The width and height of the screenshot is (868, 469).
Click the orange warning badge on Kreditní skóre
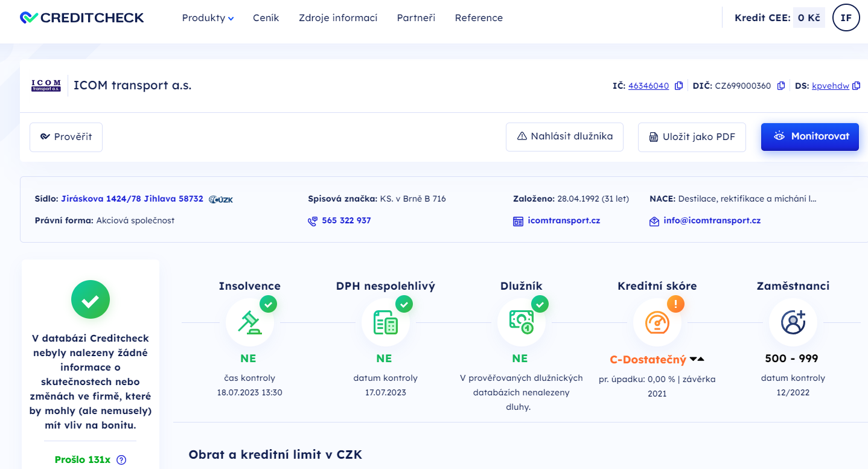(x=676, y=304)
